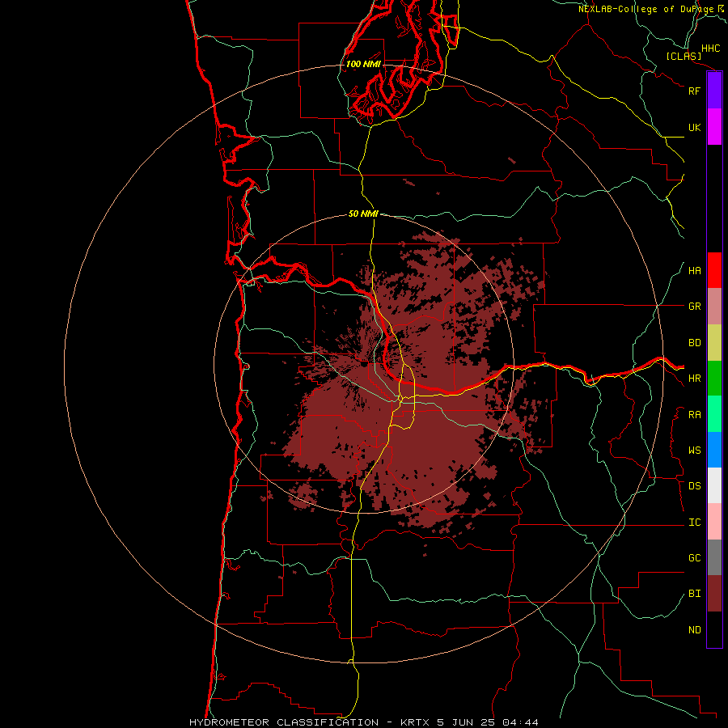This screenshot has height=728, width=728.
Task: Click the HA legend label
Action: click(694, 271)
